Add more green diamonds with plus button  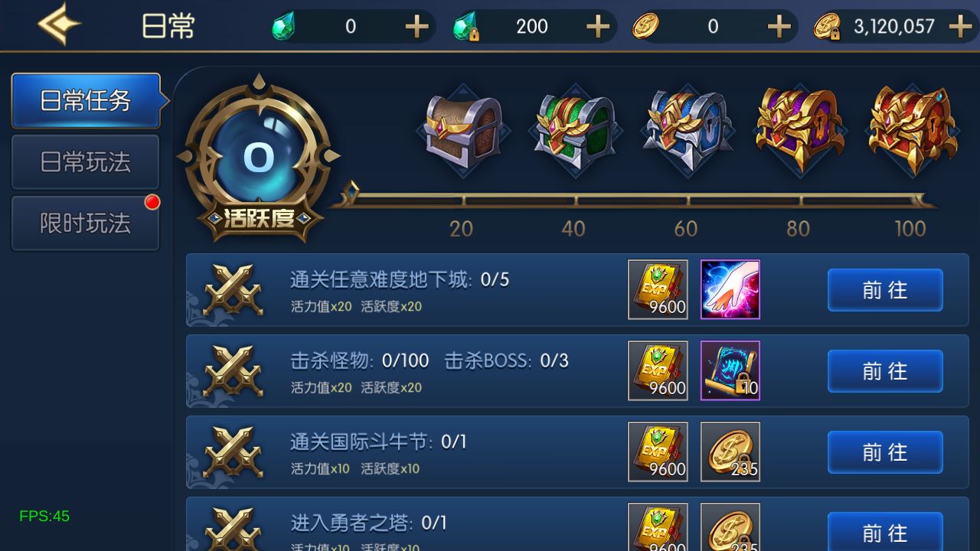(416, 27)
